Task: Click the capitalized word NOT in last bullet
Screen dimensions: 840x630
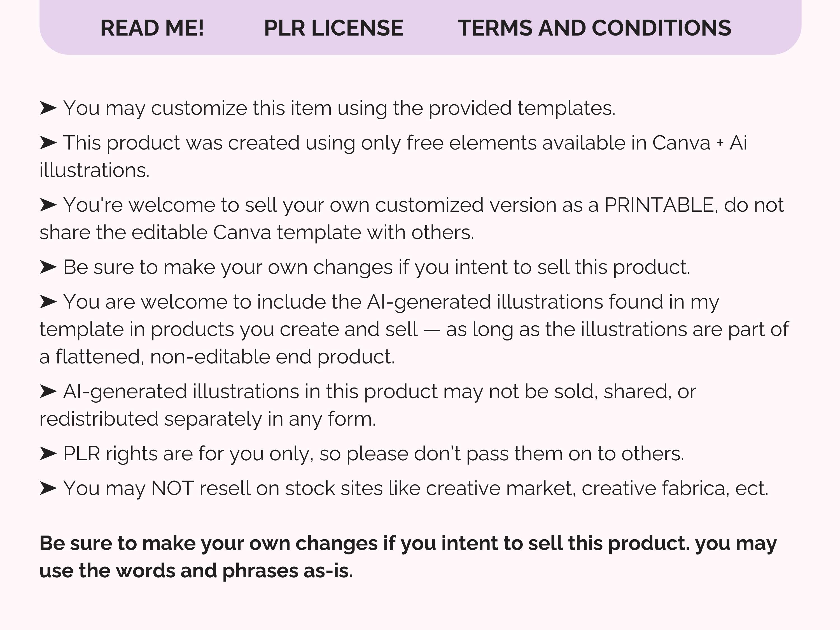Action: coord(173,488)
